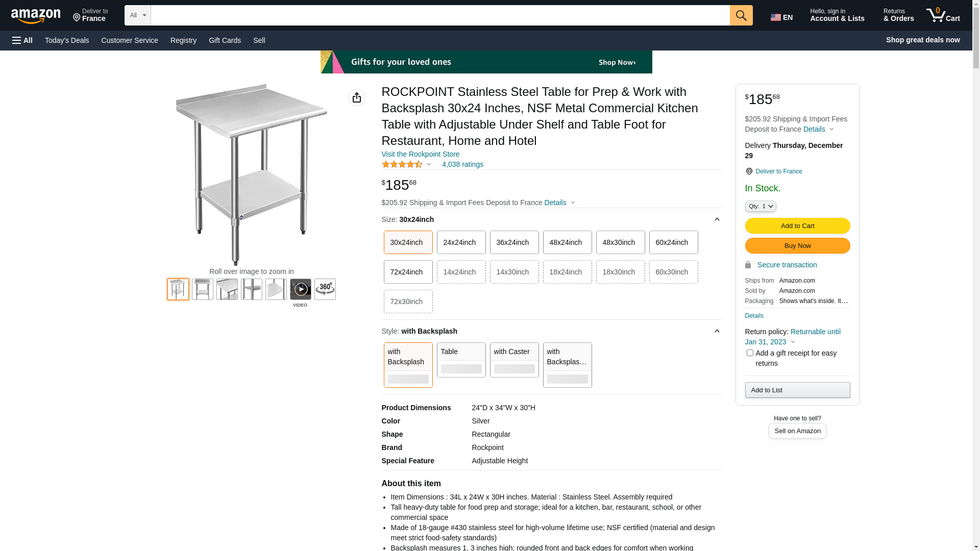The height and width of the screenshot is (551, 980).
Task: Click the search magnifier button
Action: 741,15
